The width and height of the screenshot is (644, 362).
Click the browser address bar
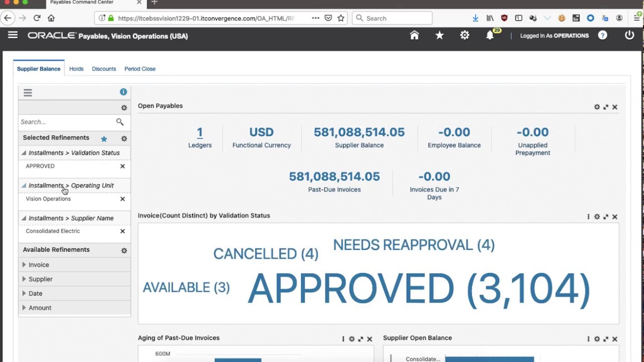coord(206,18)
